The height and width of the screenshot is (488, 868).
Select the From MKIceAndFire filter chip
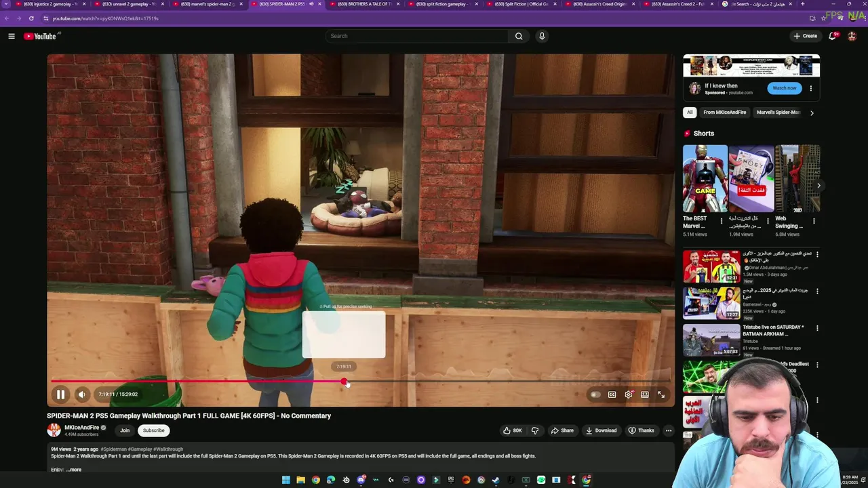pyautogui.click(x=724, y=113)
